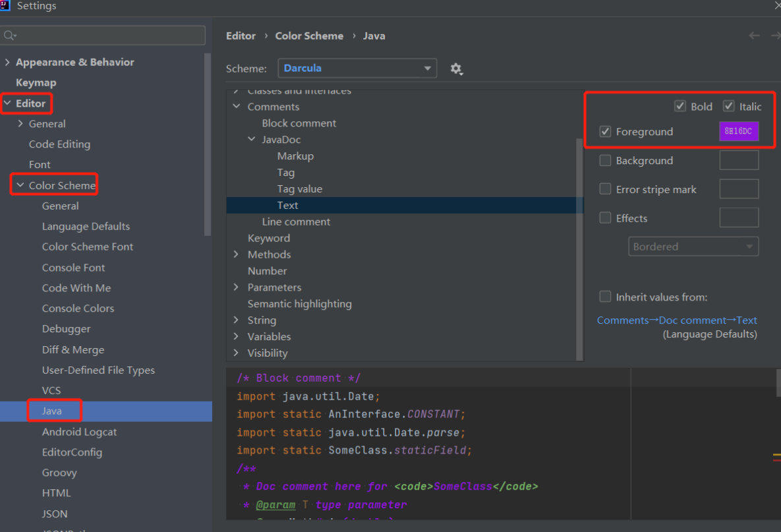781x532 pixels.
Task: Open the Console Font settings page
Action: pyautogui.click(x=73, y=268)
